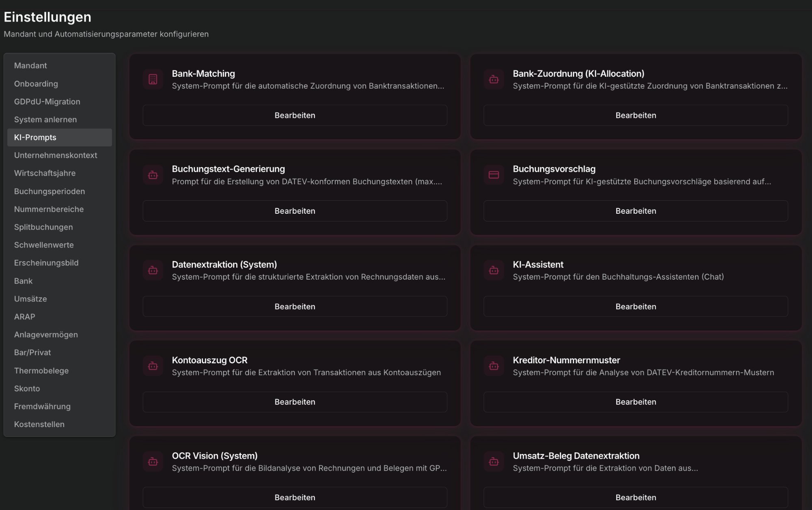Image resolution: width=812 pixels, height=510 pixels.
Task: Click Bearbeiten on the KI-Assistent card
Action: (635, 306)
